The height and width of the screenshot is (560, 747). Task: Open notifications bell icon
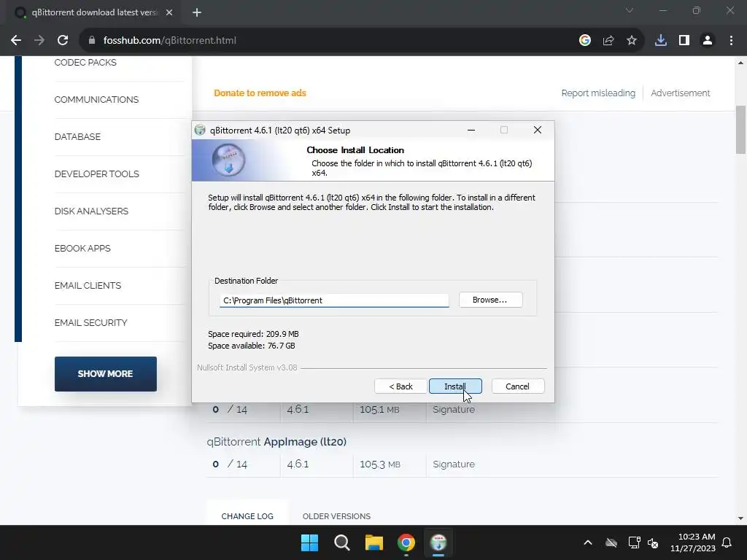pos(727,542)
